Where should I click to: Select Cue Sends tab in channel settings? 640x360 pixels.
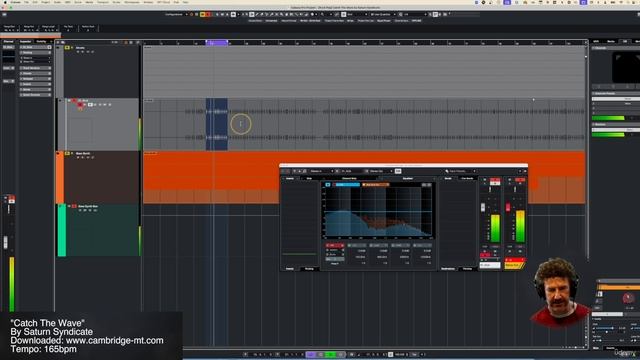coord(467,178)
